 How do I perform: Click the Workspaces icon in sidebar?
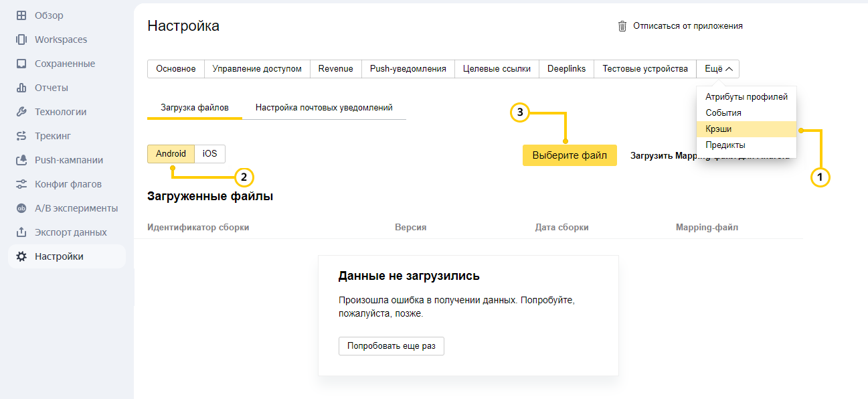click(x=21, y=39)
